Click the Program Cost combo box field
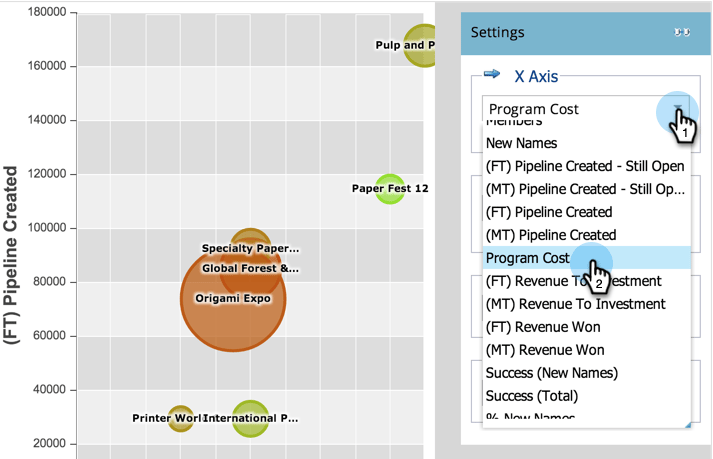Image resolution: width=713 pixels, height=459 pixels. coord(570,109)
